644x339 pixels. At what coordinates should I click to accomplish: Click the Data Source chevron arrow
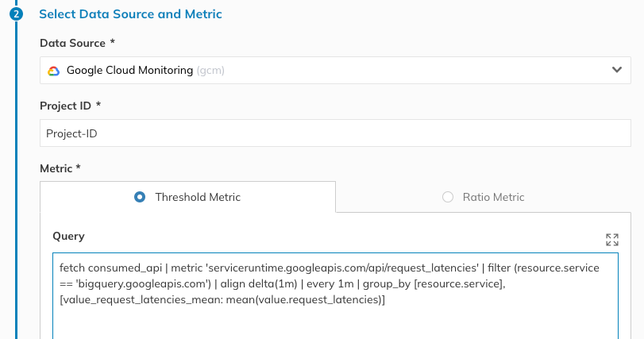tap(616, 70)
